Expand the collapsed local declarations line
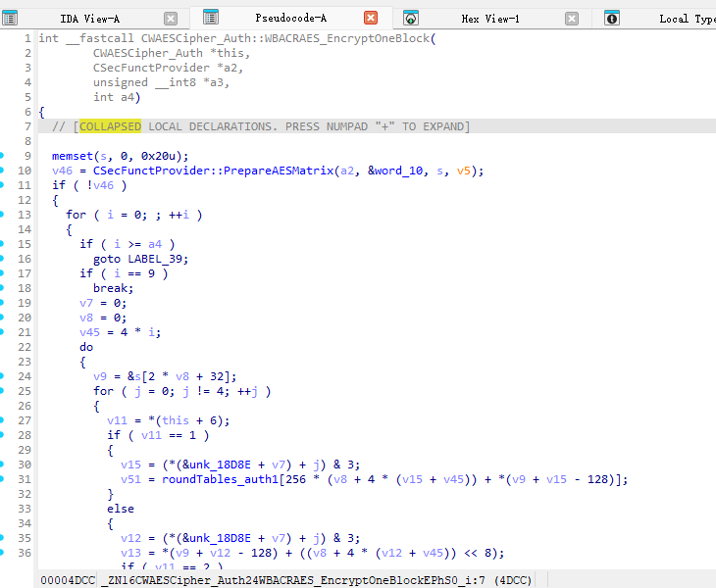The image size is (716, 588). [261, 126]
